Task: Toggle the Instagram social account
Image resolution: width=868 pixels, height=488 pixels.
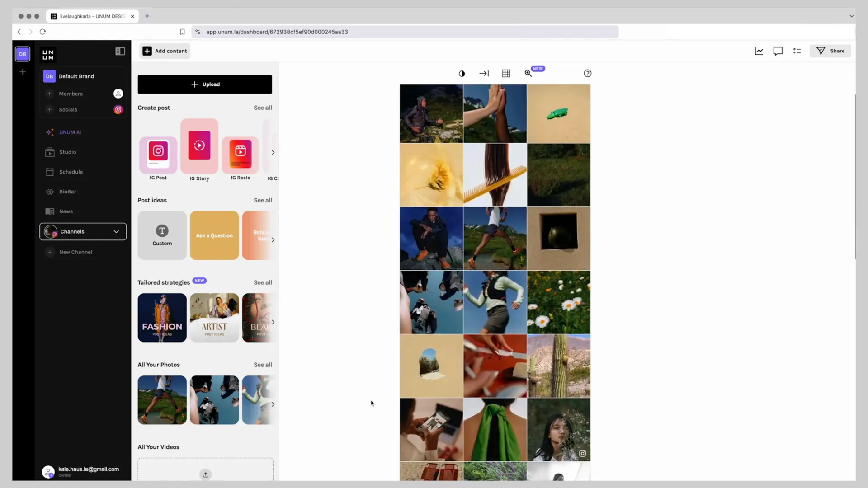Action: tap(118, 109)
